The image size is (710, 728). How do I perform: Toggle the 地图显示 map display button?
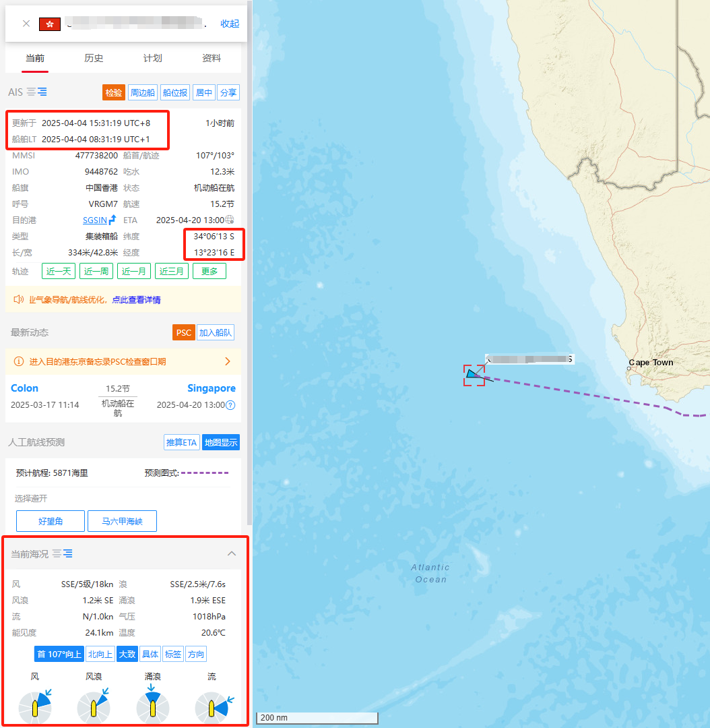pos(221,442)
